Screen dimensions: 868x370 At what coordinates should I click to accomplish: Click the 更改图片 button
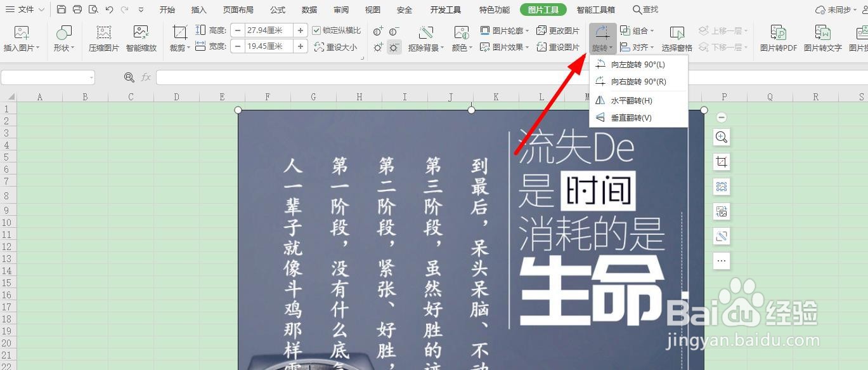point(558,30)
